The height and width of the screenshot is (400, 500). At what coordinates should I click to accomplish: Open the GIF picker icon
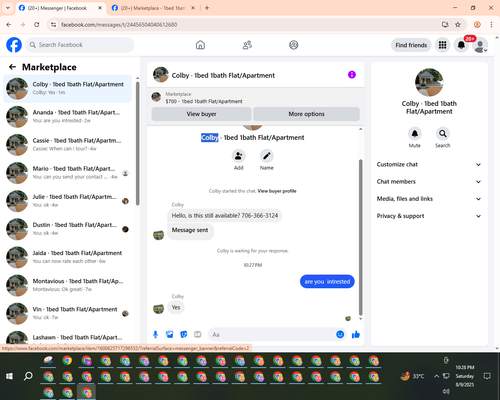click(198, 334)
